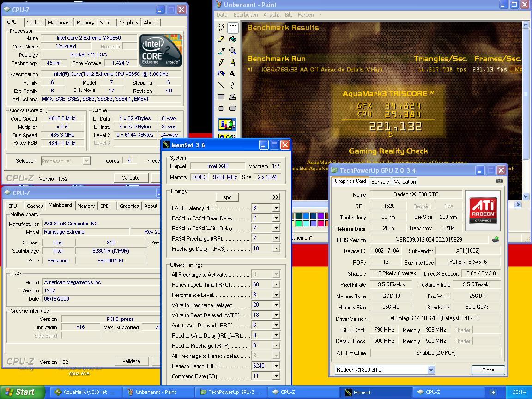Pick the Rectangle shape tool
532x399 pixels.
click(x=221, y=97)
